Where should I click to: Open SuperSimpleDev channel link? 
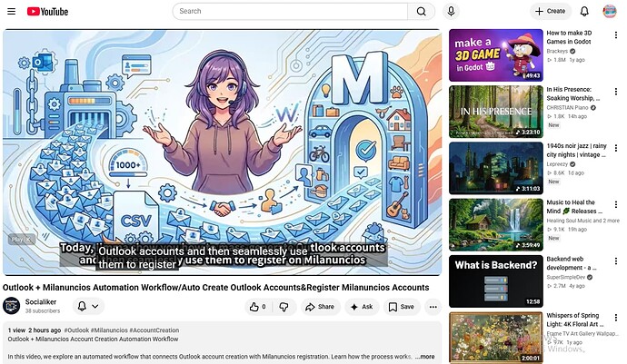coord(566,277)
